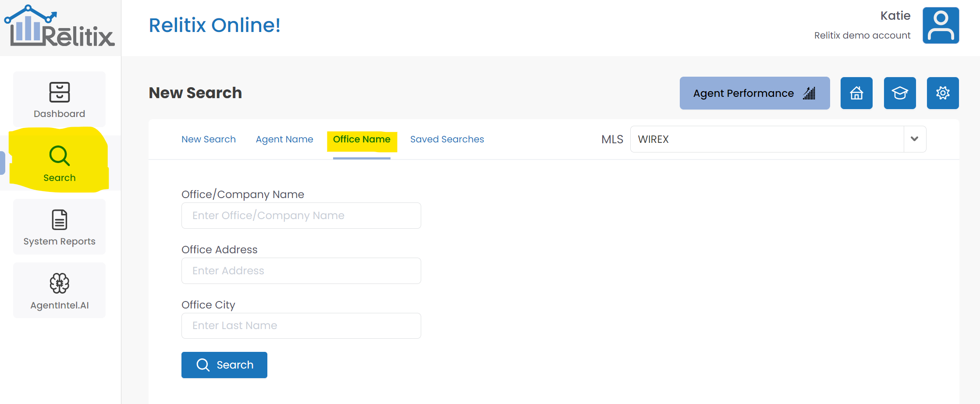980x404 pixels.
Task: Click the Katie user name text
Action: 895,16
